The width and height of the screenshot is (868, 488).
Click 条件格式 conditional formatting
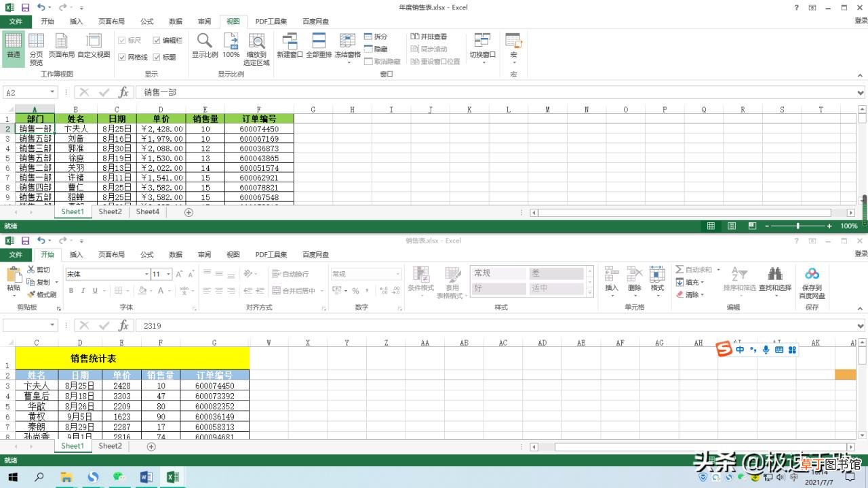click(420, 282)
